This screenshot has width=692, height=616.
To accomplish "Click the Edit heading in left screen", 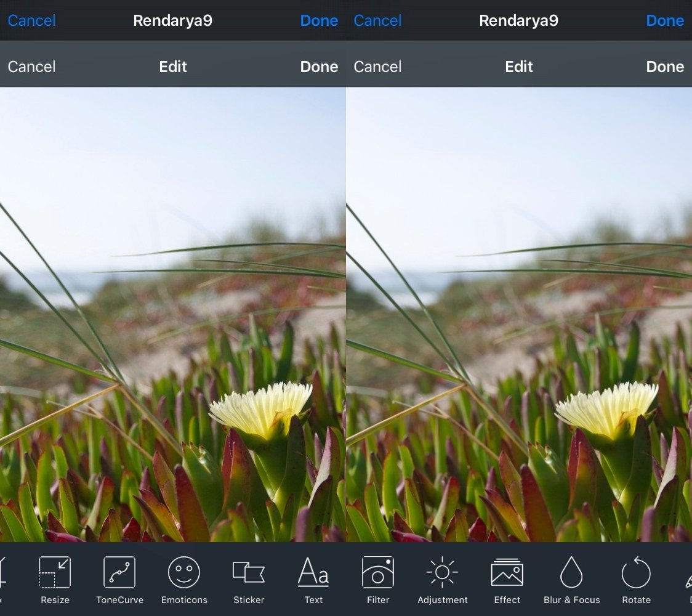I will pos(173,67).
